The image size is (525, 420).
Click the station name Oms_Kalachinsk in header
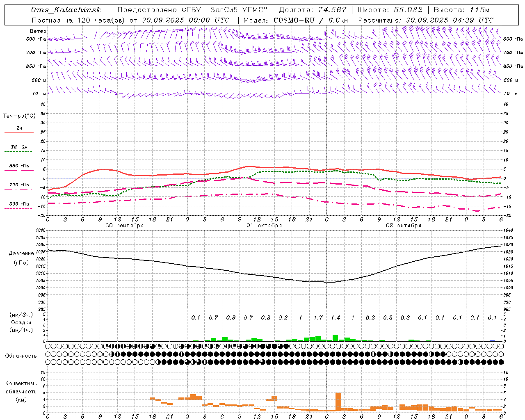[x=66, y=10]
